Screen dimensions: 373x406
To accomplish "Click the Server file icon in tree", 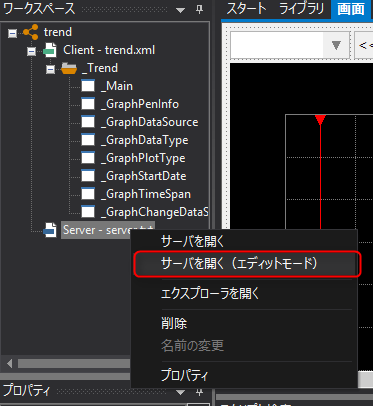I will [50, 230].
